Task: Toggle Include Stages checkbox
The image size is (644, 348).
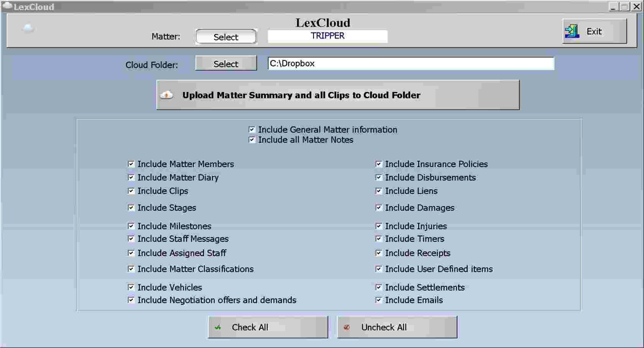Action: [131, 208]
